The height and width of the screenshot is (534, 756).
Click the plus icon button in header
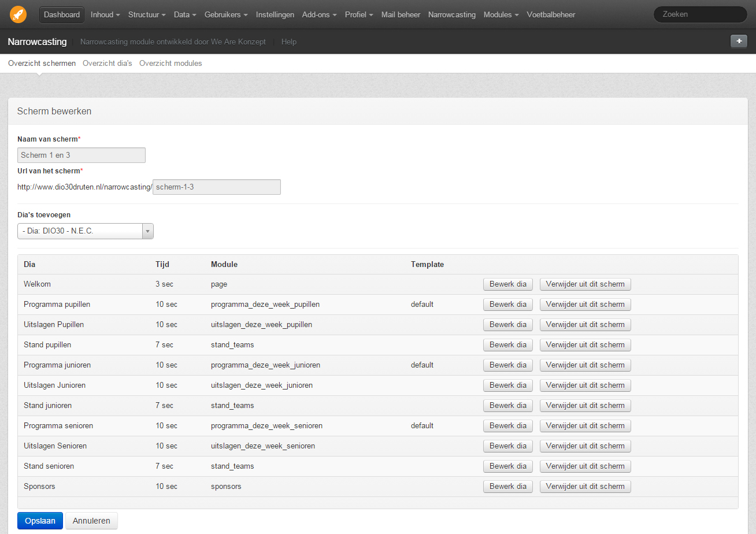click(739, 41)
